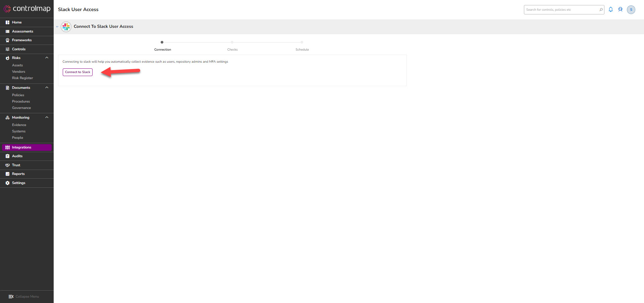This screenshot has width=644, height=303.
Task: Click the Audits clipboard icon
Action: [7, 156]
